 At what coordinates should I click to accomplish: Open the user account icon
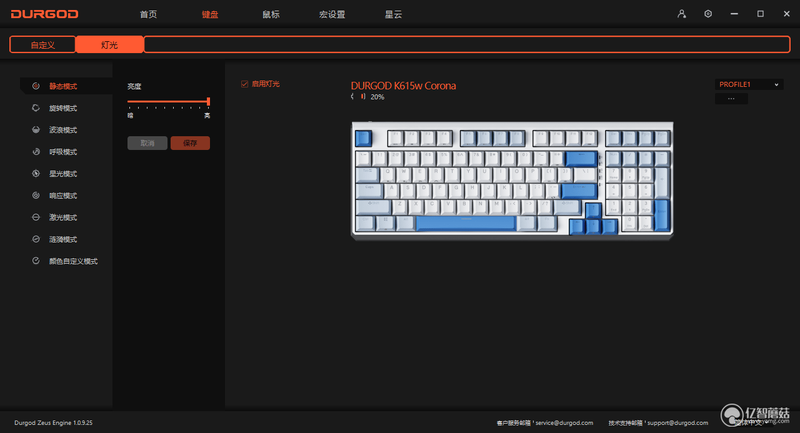(x=682, y=14)
